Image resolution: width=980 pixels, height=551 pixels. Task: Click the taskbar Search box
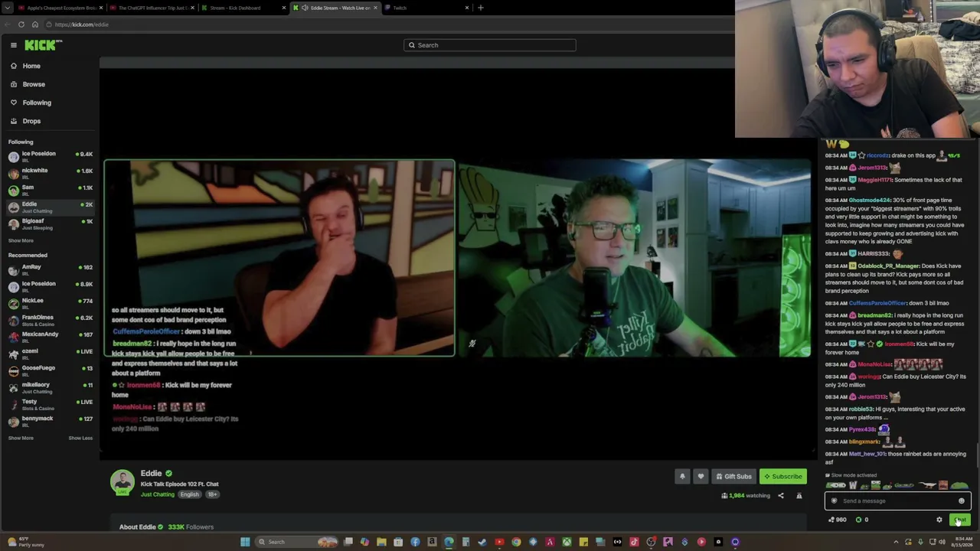point(297,542)
